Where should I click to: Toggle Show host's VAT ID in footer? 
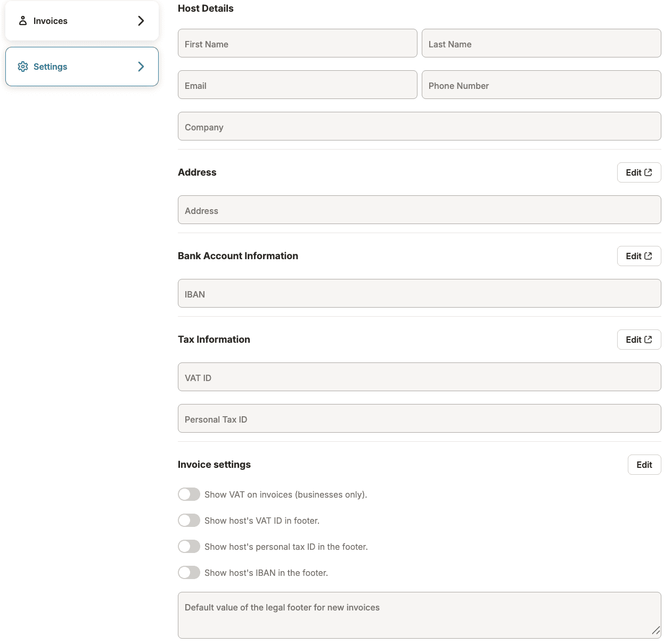[189, 521]
